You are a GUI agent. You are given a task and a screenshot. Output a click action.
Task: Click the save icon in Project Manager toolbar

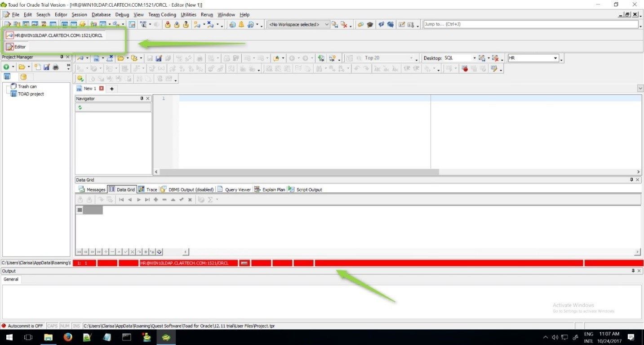click(x=46, y=67)
